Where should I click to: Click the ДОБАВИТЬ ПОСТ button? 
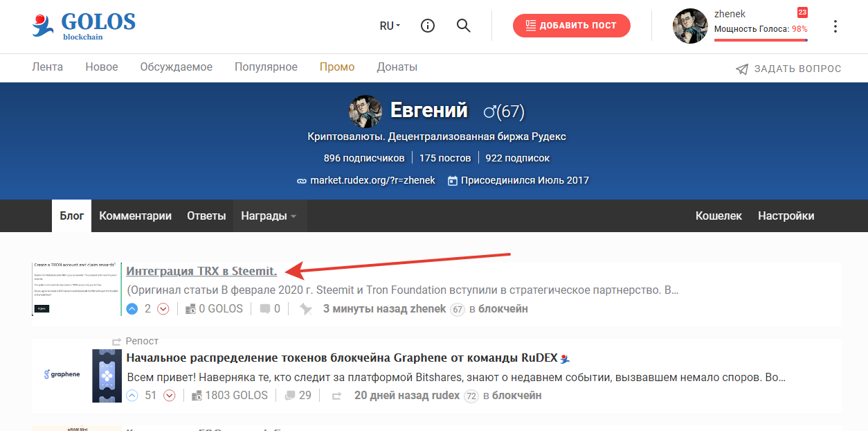pos(571,26)
